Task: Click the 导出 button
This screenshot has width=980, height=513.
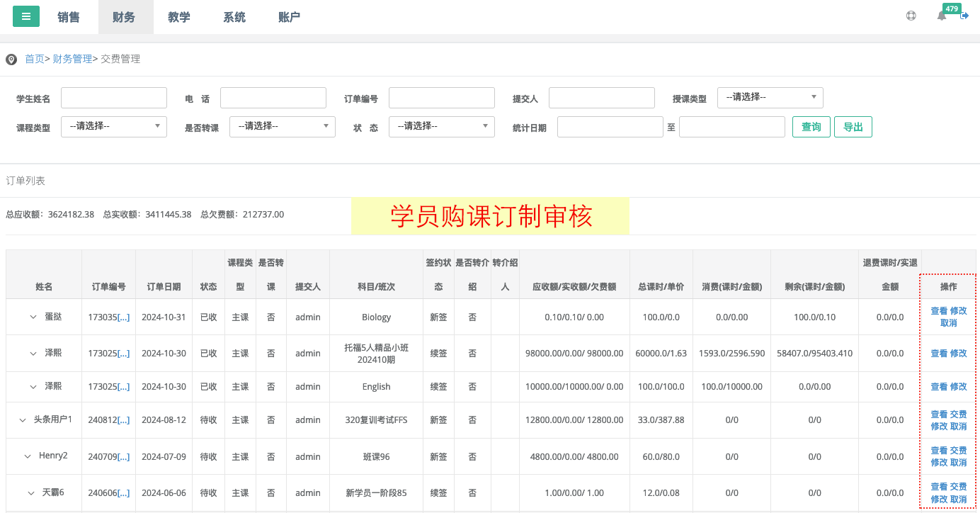Action: point(853,127)
